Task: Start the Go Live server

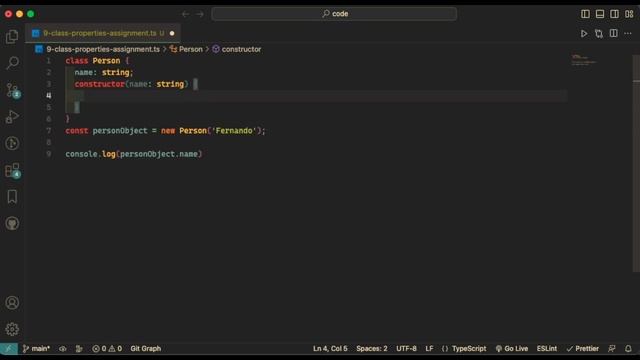Action: click(x=512, y=349)
